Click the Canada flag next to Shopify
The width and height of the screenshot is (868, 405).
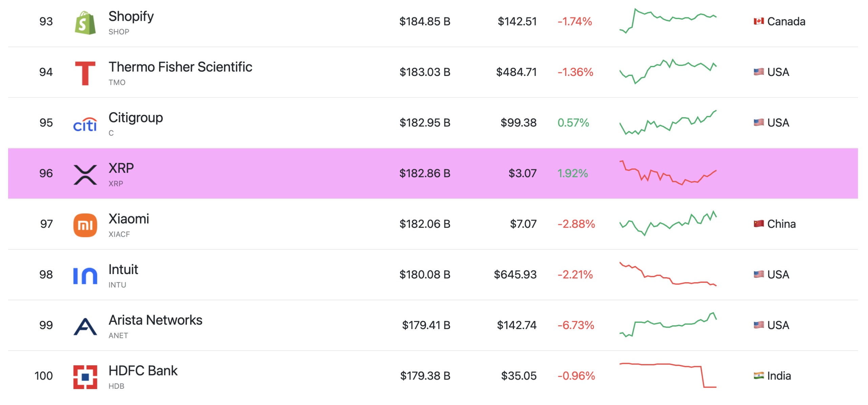click(758, 21)
